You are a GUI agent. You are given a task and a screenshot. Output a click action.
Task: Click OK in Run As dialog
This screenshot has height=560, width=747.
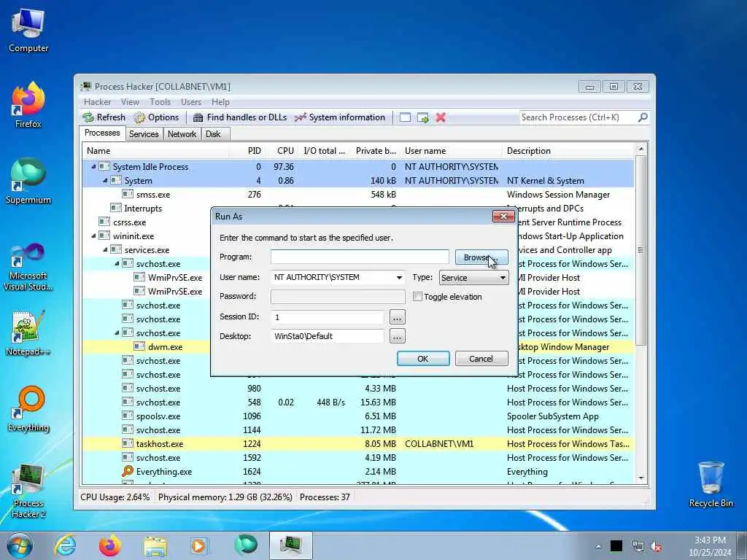pyautogui.click(x=423, y=359)
